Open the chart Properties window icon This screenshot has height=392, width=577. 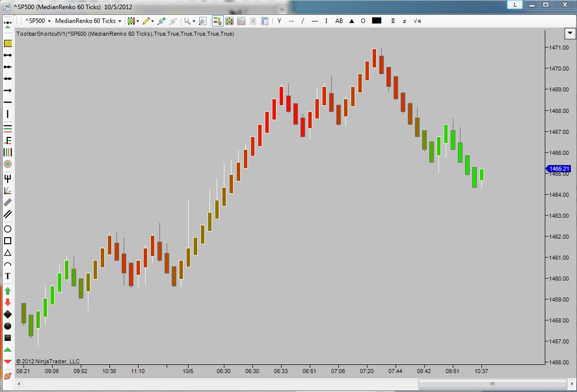pos(265,21)
